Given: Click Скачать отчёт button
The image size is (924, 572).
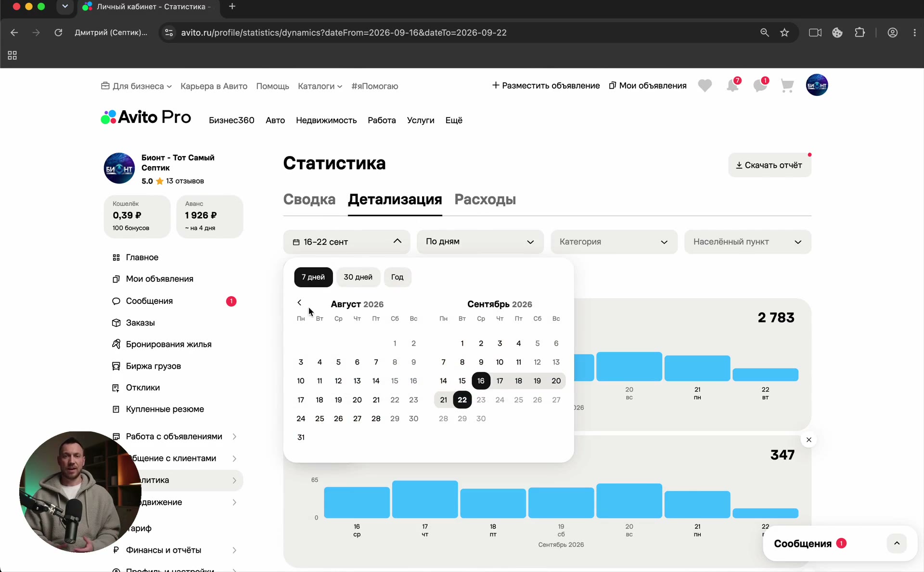Looking at the screenshot, I should pyautogui.click(x=770, y=165).
